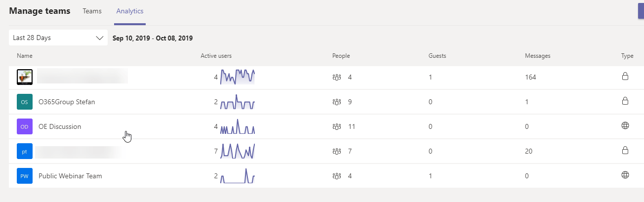The height and width of the screenshot is (202, 644).
Task: Click the blue pt team avatar
Action: [x=25, y=151]
